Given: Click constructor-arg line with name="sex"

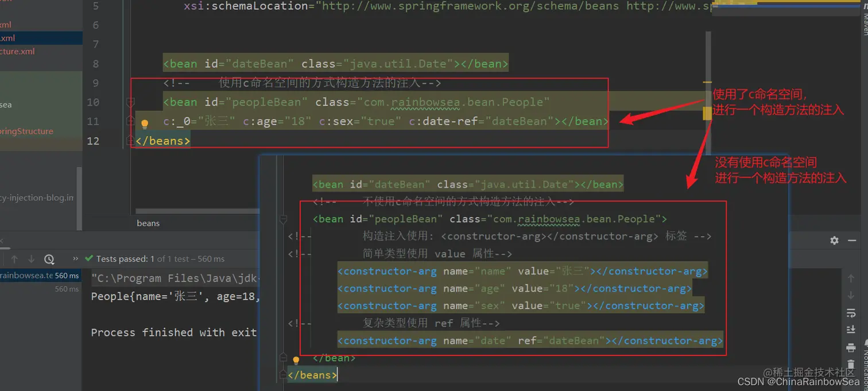Looking at the screenshot, I should [521, 305].
